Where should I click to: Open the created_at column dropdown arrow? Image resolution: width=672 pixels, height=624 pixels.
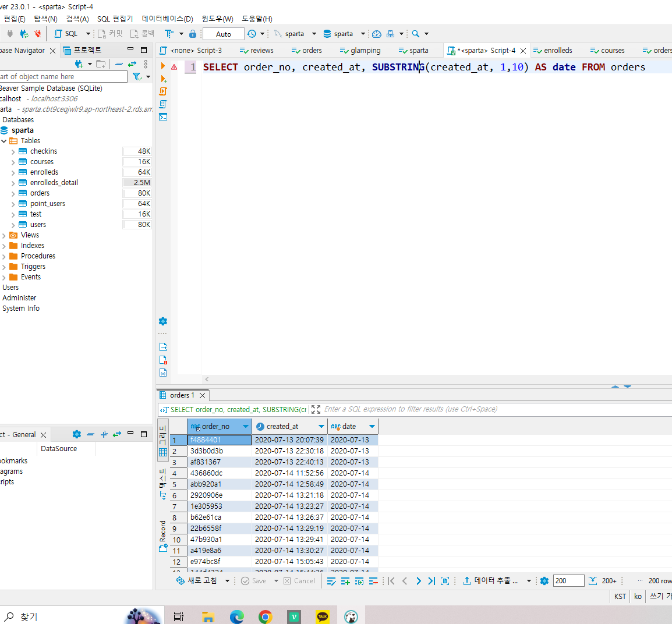321,427
